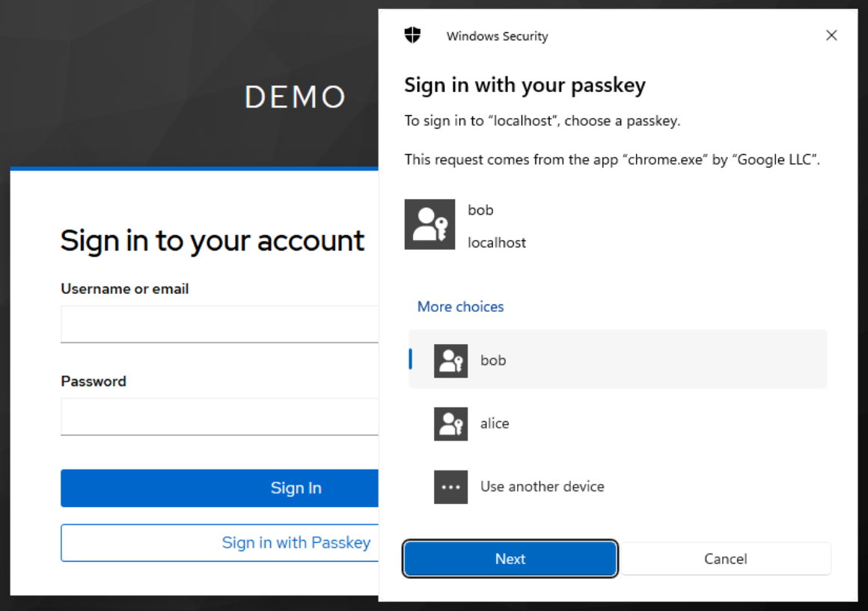The width and height of the screenshot is (868, 611).
Task: Click the Password input field
Action: tap(217, 417)
